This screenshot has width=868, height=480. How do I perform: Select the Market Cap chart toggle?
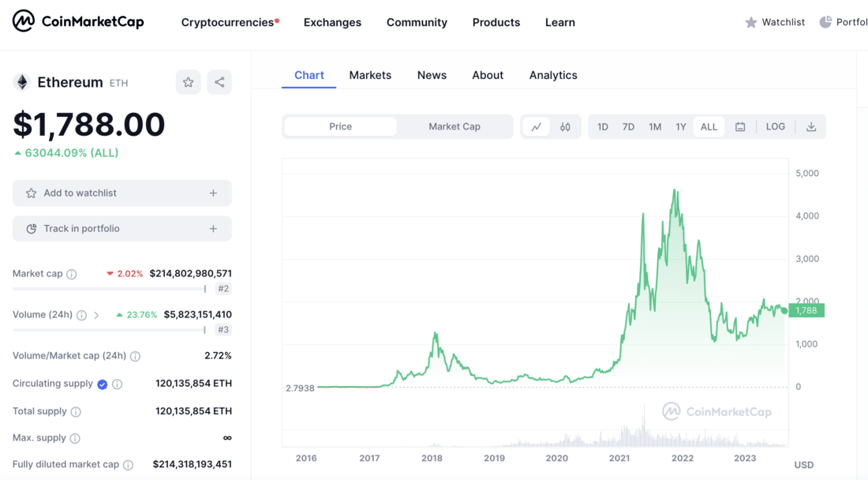pyautogui.click(x=455, y=127)
